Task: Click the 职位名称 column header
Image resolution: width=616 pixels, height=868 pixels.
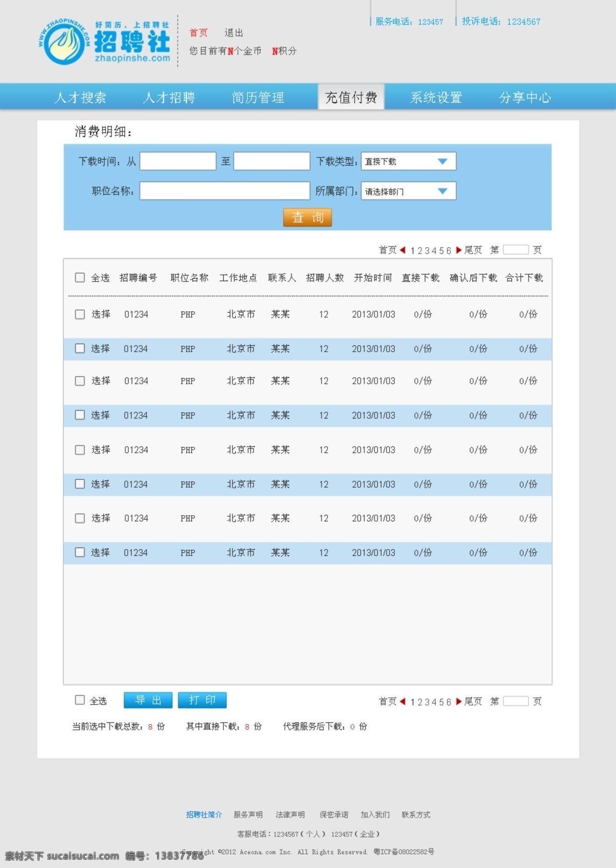Action: pos(189,278)
